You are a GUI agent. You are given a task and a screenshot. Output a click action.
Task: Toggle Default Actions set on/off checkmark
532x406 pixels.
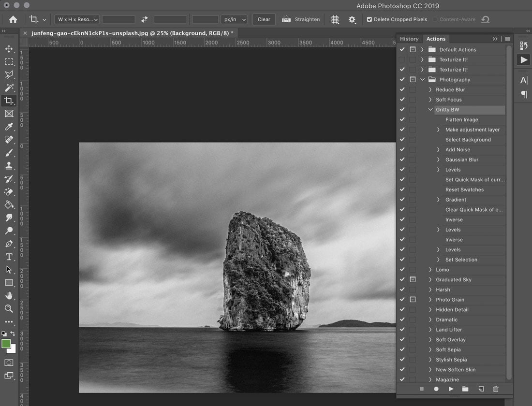(x=402, y=49)
